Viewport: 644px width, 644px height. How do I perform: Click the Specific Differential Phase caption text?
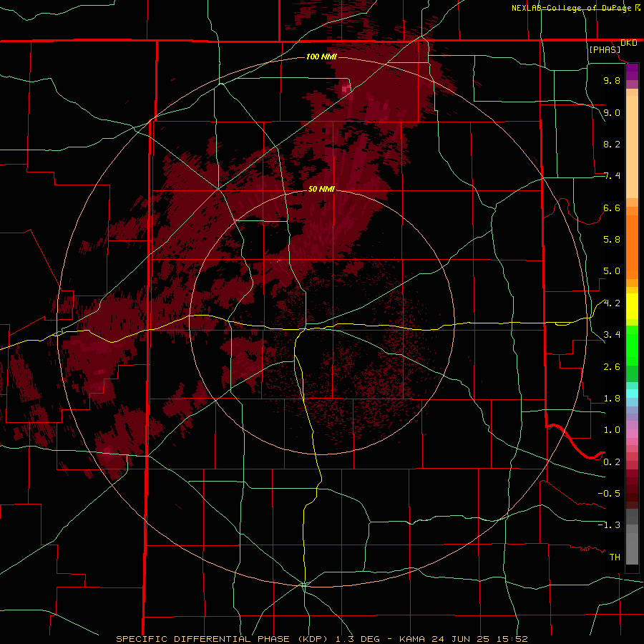click(321, 639)
